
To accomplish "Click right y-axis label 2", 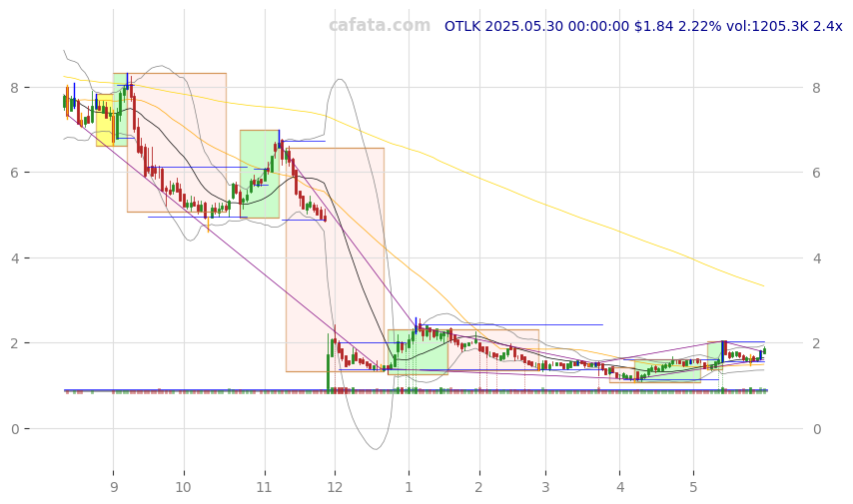I will click(x=816, y=343).
